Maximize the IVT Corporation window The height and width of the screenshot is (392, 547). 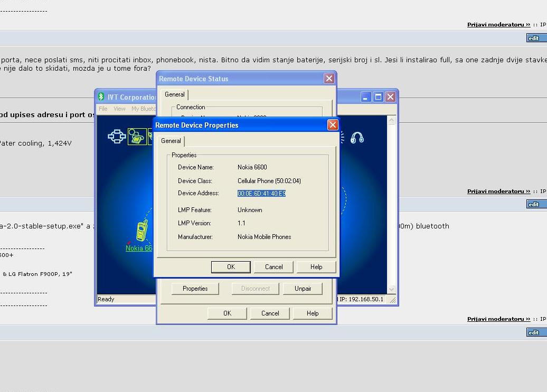point(378,97)
